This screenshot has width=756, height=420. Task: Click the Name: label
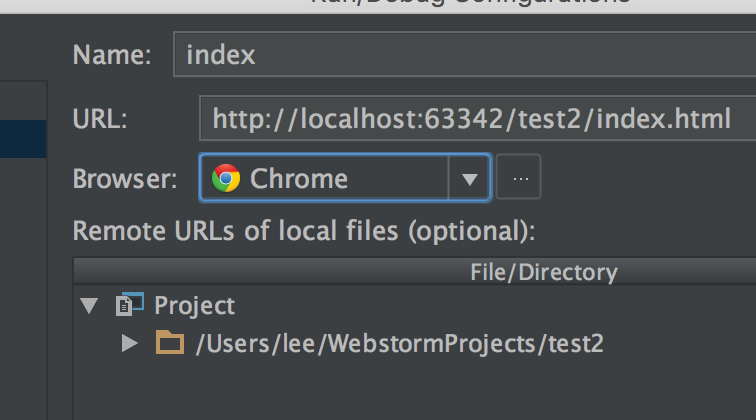[112, 54]
